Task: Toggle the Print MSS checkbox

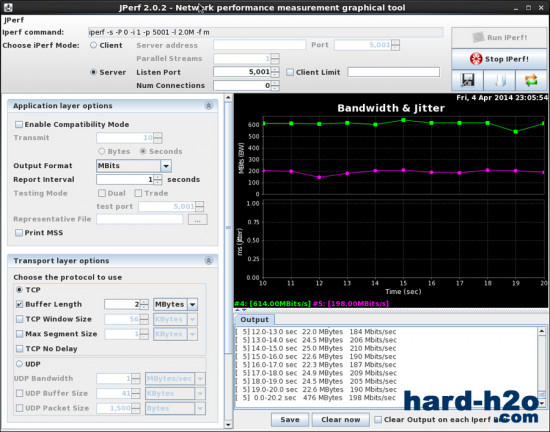Action: [x=19, y=233]
